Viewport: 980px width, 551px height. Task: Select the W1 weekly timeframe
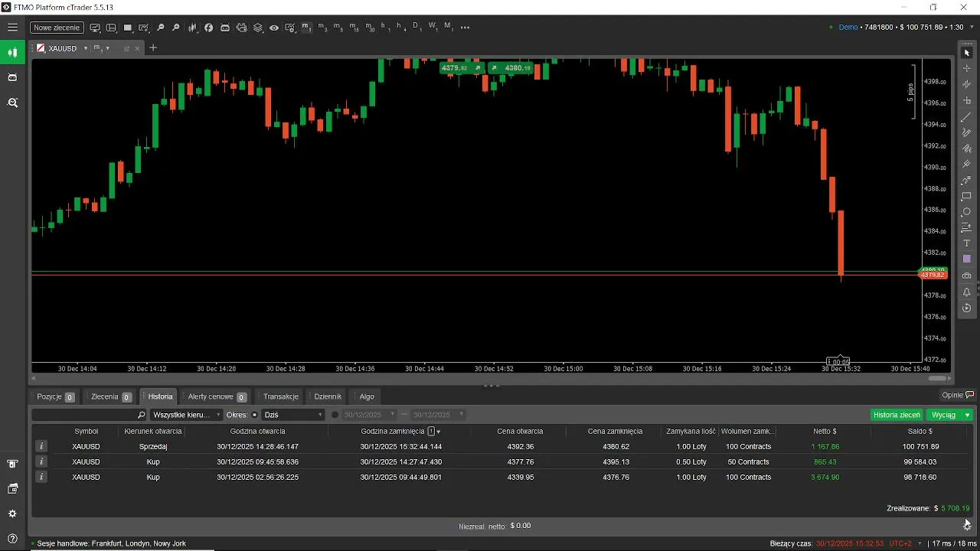tap(433, 28)
